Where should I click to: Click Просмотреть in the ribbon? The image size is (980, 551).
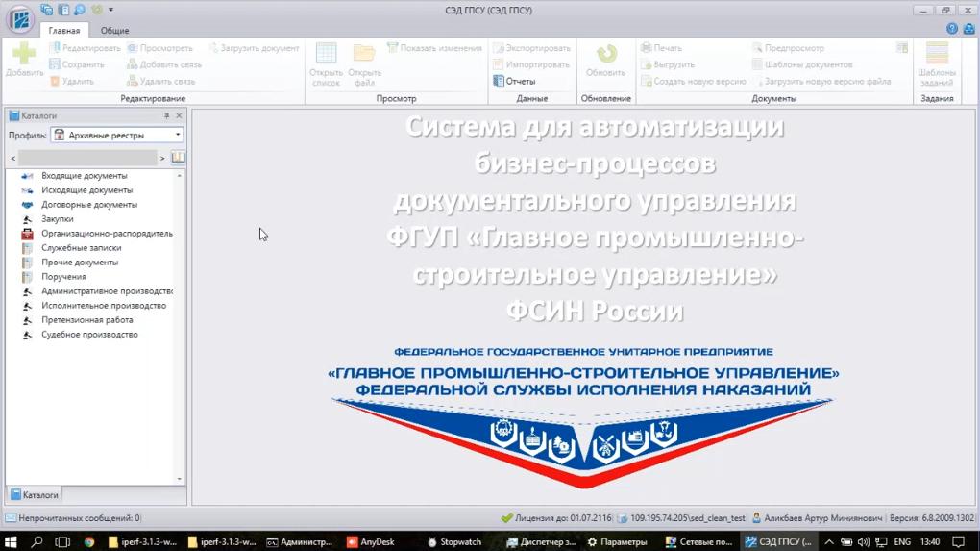pos(160,48)
